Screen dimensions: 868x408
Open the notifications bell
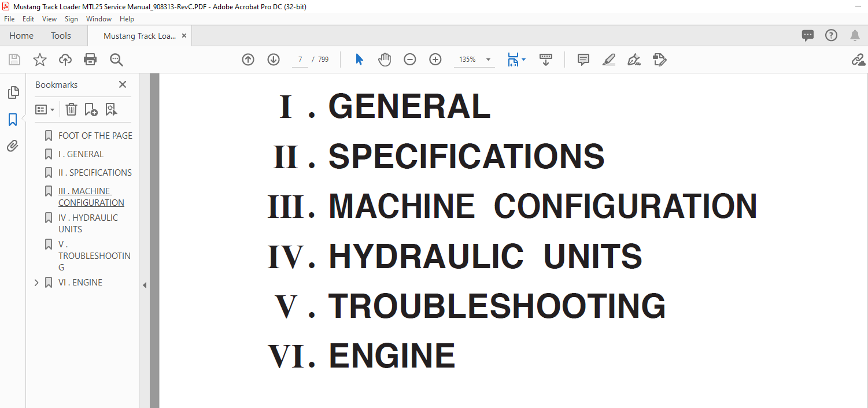(x=855, y=35)
